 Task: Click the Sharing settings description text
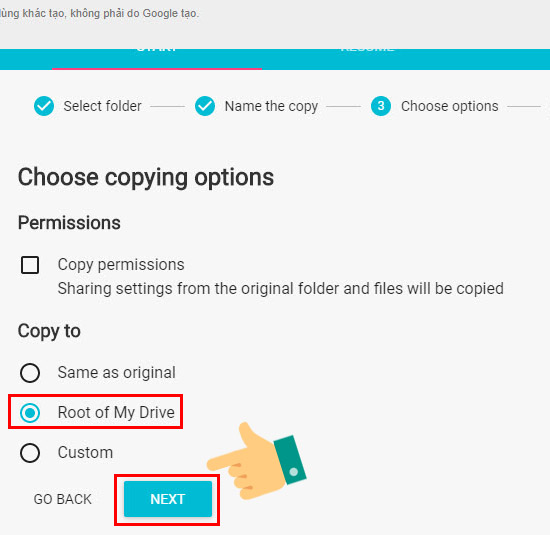(281, 289)
